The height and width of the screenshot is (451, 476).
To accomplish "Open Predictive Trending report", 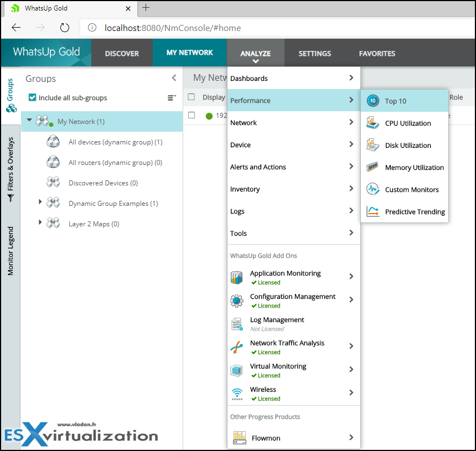I will click(405, 211).
